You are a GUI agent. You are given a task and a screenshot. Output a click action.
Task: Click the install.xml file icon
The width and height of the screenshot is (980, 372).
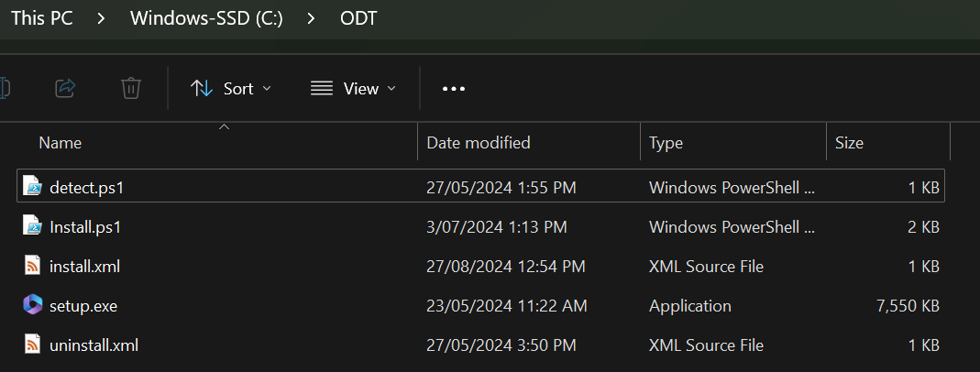pyautogui.click(x=32, y=267)
